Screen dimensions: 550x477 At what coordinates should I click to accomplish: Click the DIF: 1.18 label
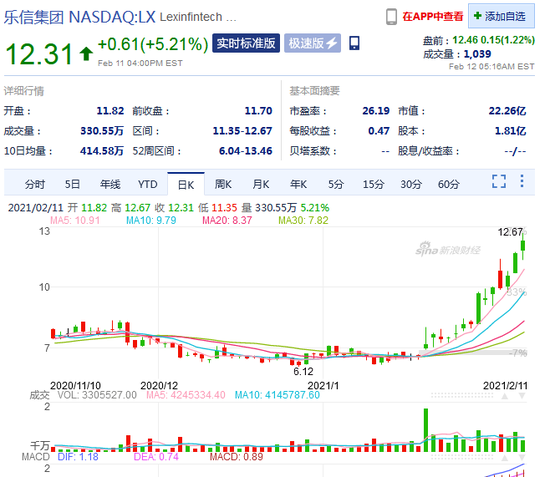tap(78, 457)
